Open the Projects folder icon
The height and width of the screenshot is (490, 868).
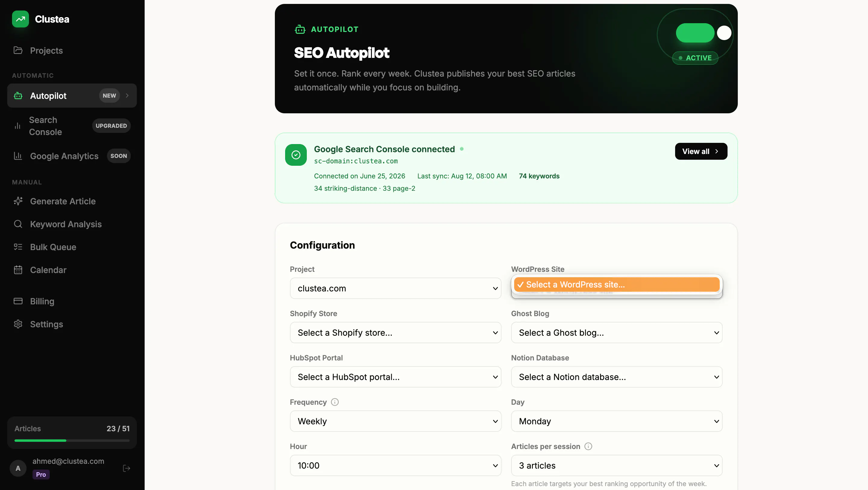point(18,51)
